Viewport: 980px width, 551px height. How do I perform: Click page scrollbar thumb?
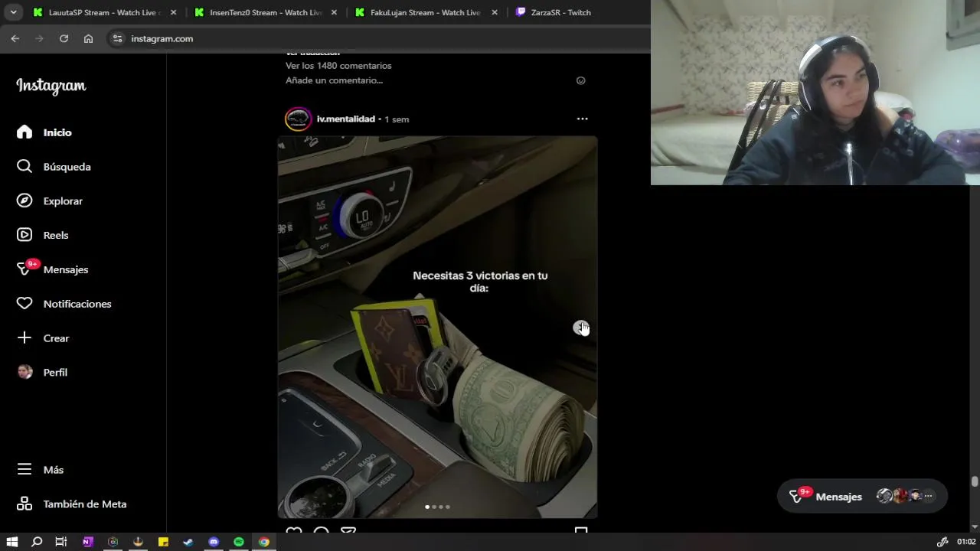[x=975, y=481]
